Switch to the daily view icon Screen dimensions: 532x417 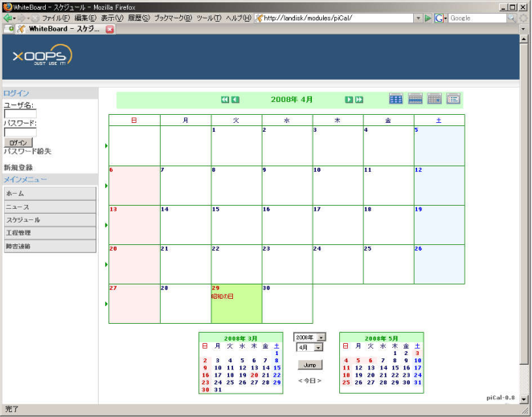point(434,99)
